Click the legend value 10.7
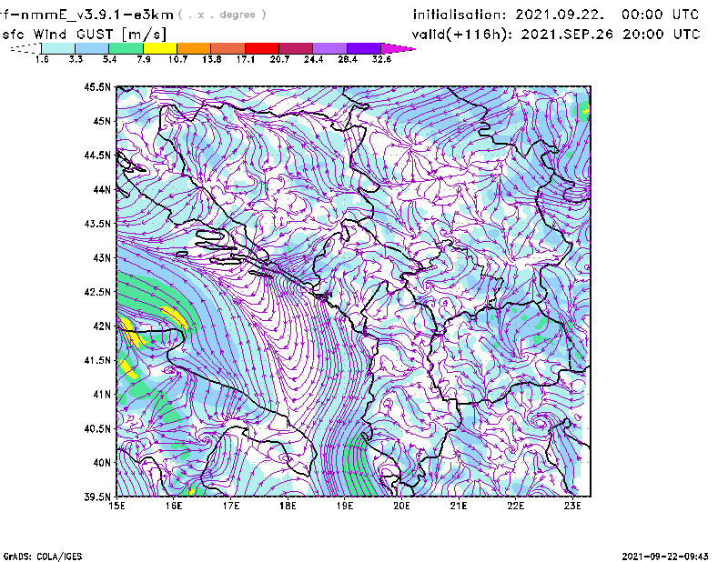This screenshot has height=562, width=728. [177, 59]
